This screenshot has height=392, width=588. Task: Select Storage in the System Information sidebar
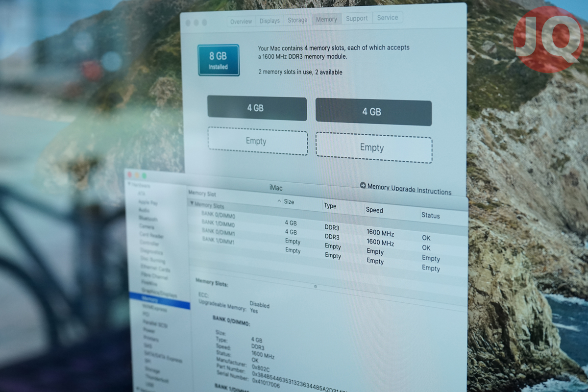coord(152,371)
